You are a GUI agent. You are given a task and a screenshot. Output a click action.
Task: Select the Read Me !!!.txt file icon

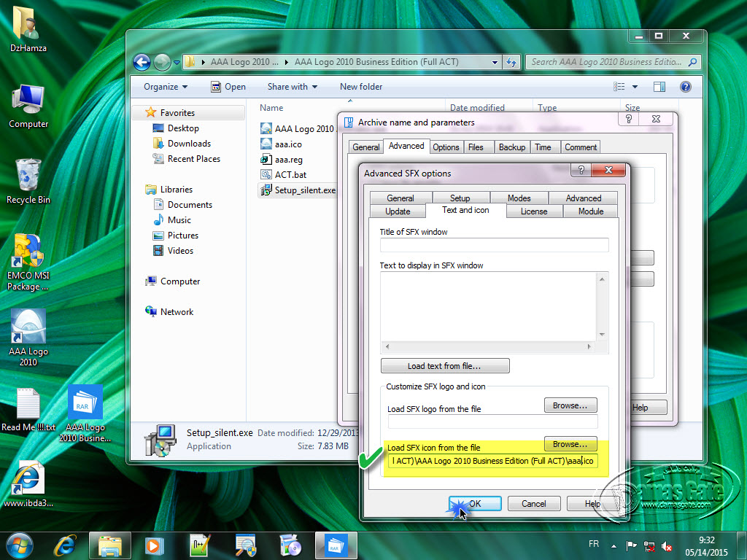28,411
